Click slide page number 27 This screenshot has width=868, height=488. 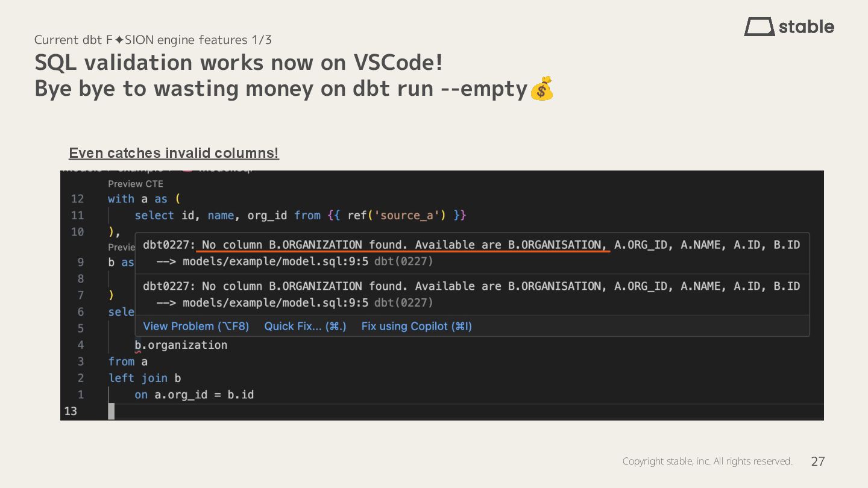coord(818,461)
